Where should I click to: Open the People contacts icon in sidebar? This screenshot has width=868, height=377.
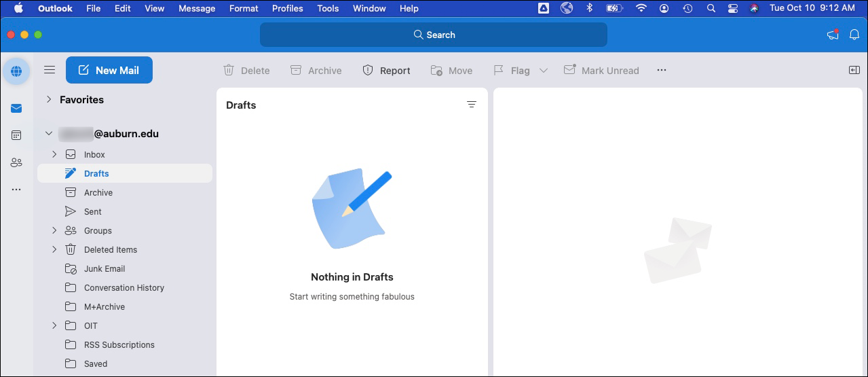coord(16,162)
